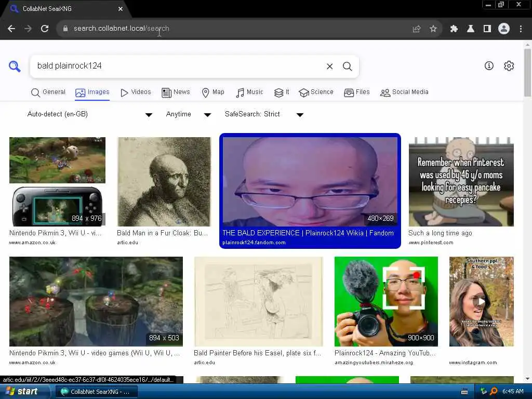Open the Pikmin 3 894 x 503 image
Image resolution: width=532 pixels, height=399 pixels.
[96, 301]
